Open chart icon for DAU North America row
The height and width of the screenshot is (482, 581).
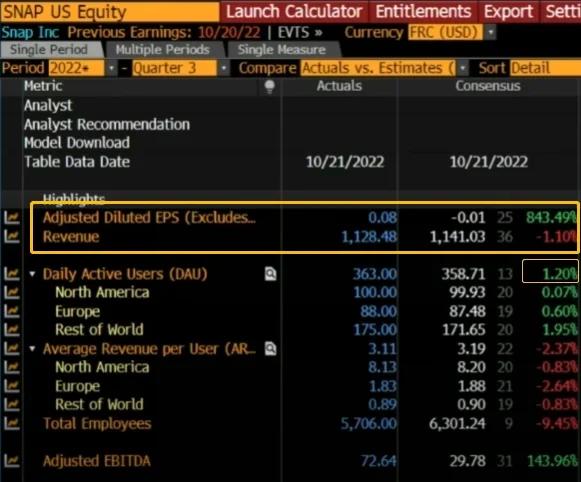point(11,292)
